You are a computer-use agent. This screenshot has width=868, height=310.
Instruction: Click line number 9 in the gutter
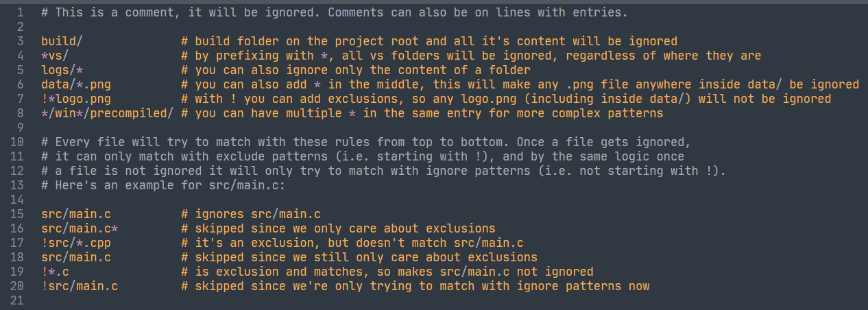pyautogui.click(x=20, y=128)
